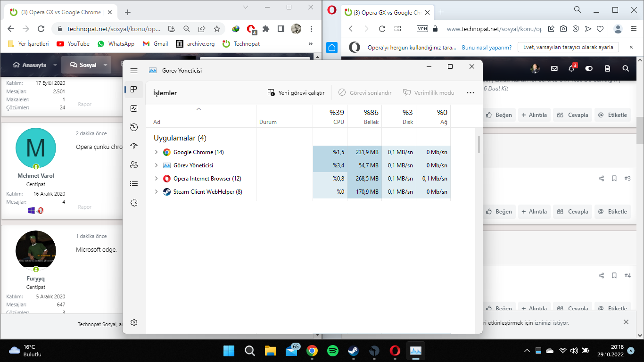Click the Opera page vertical scrollbar thumb

coord(640,130)
